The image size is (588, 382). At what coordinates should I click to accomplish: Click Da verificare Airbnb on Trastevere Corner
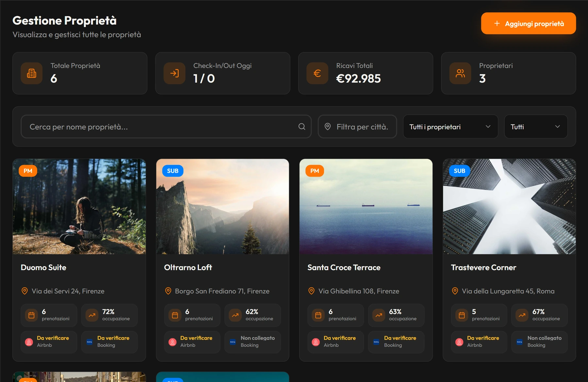479,342
